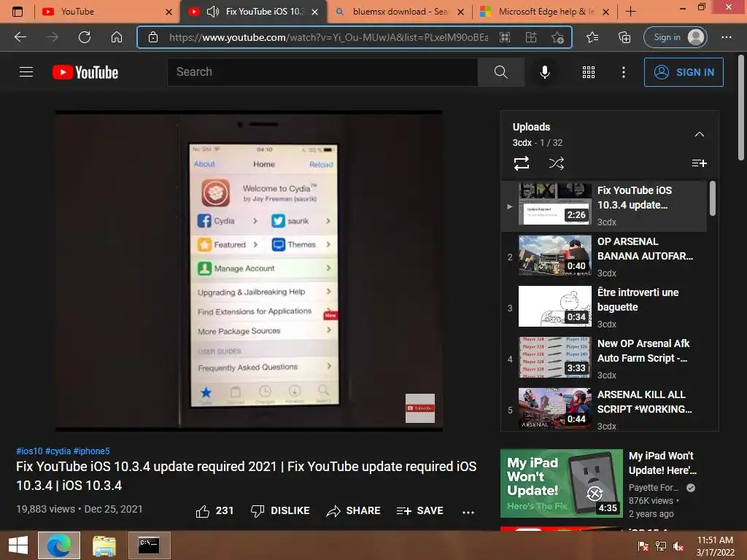Switch to the bluemsx download search tab
Screen dimensions: 747x560
400,12
